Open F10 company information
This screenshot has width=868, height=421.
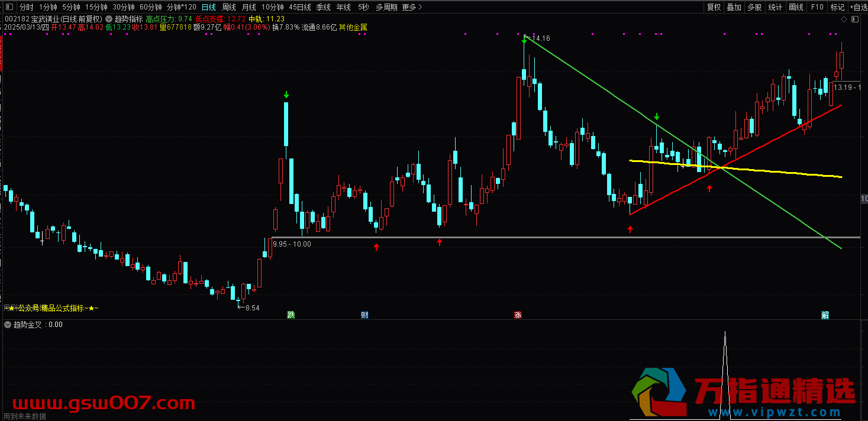(817, 8)
